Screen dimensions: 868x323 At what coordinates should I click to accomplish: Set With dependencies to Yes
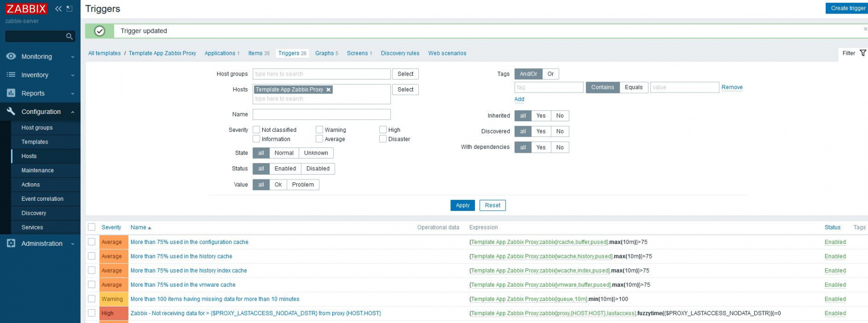541,147
